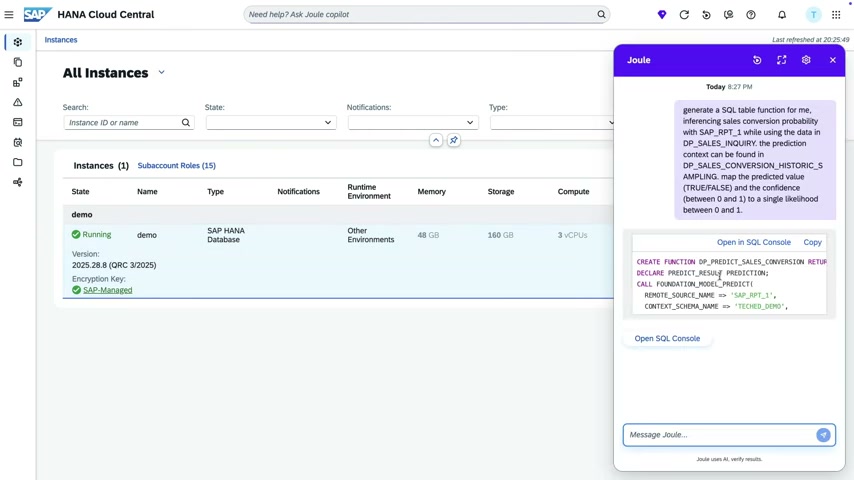Click the Name column header

point(147,192)
